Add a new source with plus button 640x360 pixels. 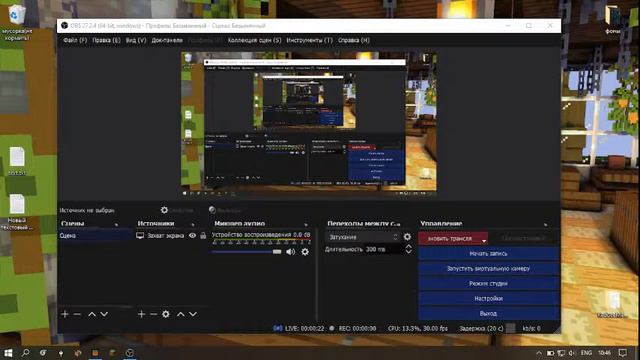point(141,314)
